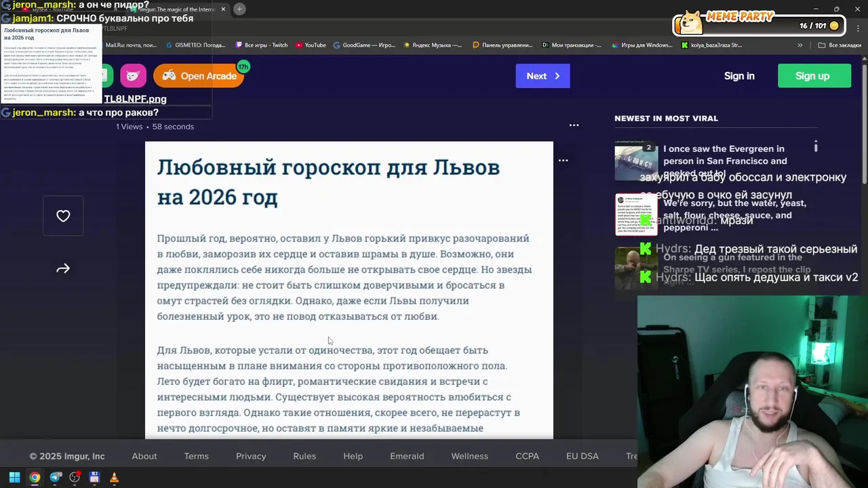Go to the Next post

[x=542, y=76]
